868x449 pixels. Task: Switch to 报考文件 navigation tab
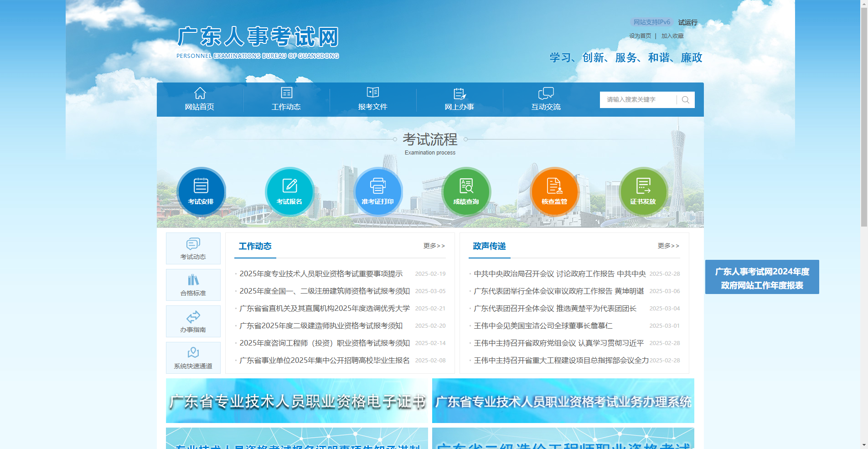pos(373,99)
